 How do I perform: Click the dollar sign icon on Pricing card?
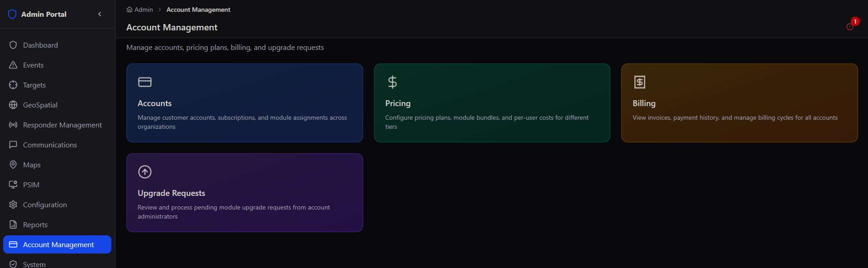click(x=392, y=82)
